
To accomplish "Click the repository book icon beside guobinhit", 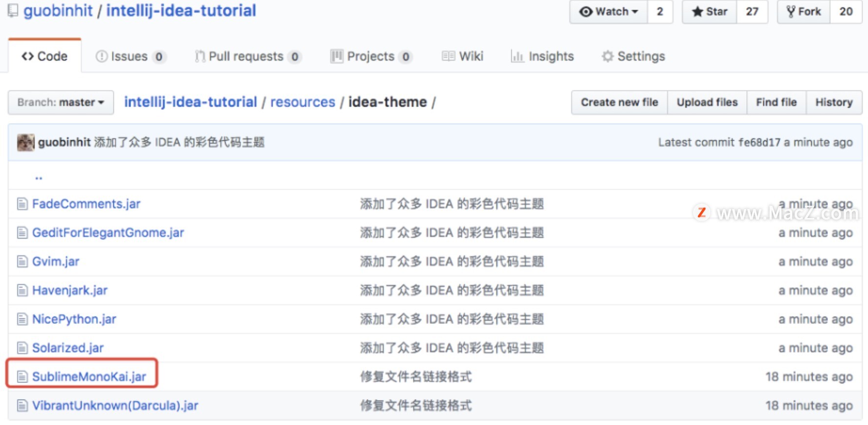I will tap(13, 10).
